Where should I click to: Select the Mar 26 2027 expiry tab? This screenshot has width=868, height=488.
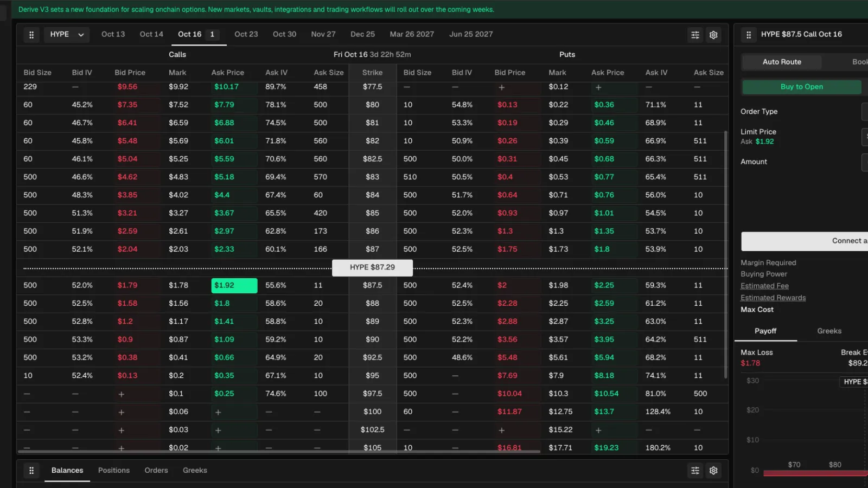point(412,34)
